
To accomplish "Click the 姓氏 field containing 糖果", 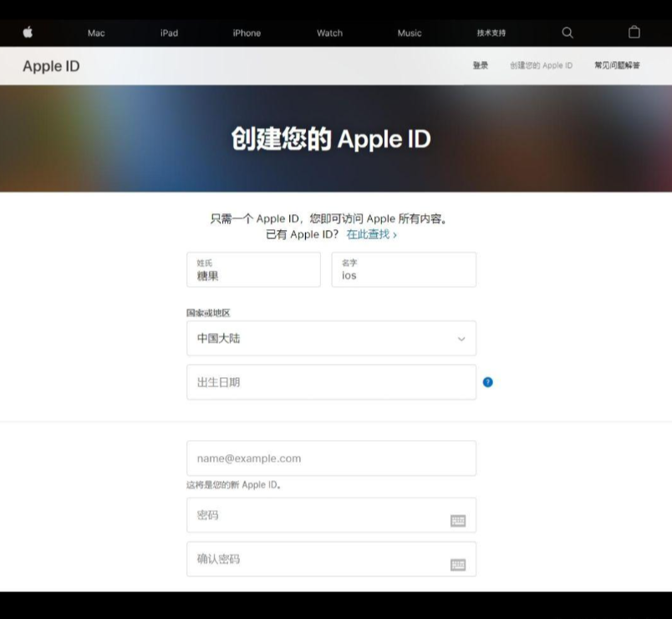I will point(253,270).
